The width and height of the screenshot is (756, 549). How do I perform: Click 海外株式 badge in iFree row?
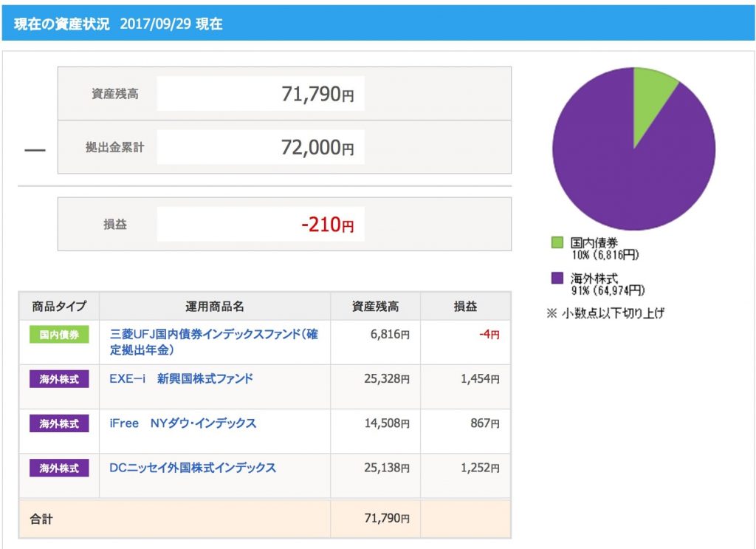click(x=59, y=423)
